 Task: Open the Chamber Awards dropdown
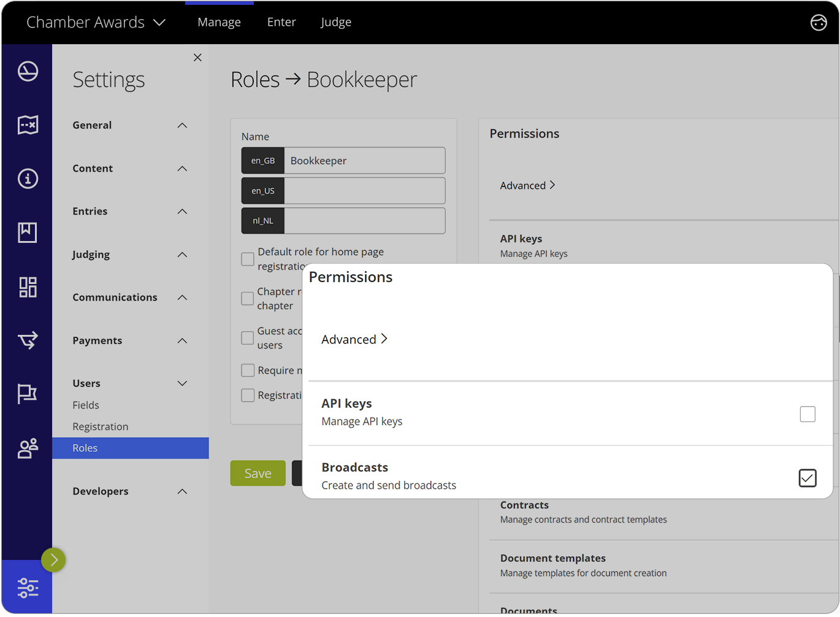coord(95,22)
